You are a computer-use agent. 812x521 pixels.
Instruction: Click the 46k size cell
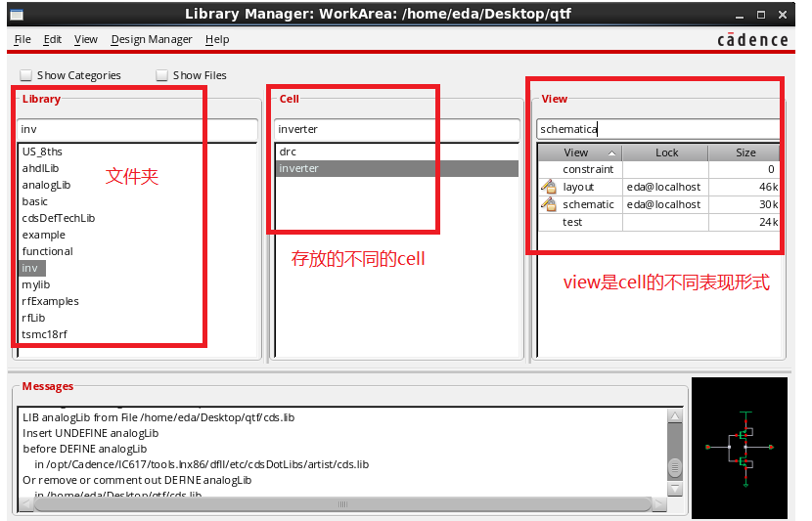(744, 187)
